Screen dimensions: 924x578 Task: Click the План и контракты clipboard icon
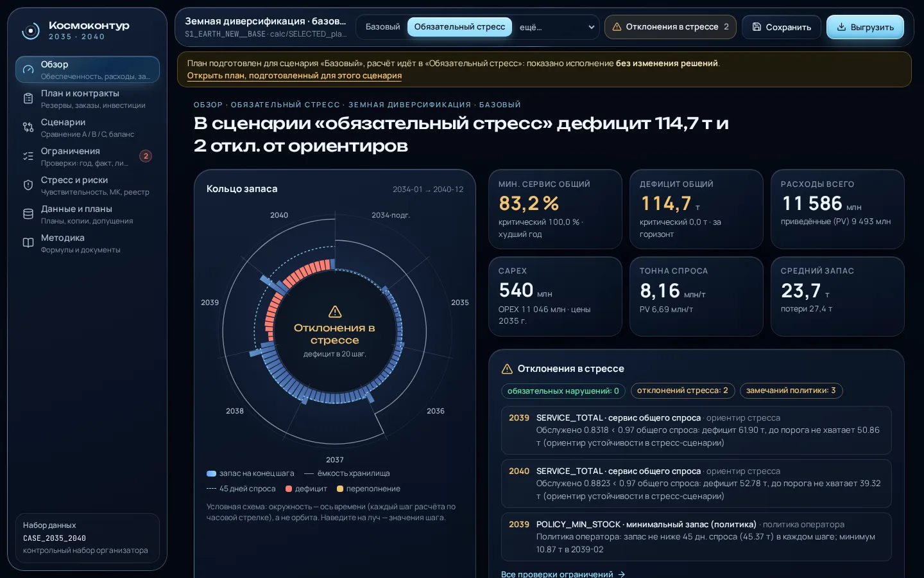pyautogui.click(x=28, y=98)
